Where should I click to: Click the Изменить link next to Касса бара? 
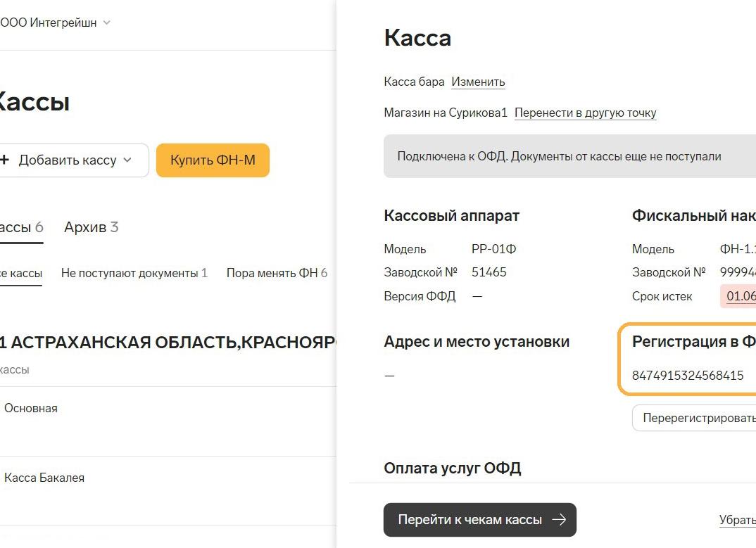point(478,82)
